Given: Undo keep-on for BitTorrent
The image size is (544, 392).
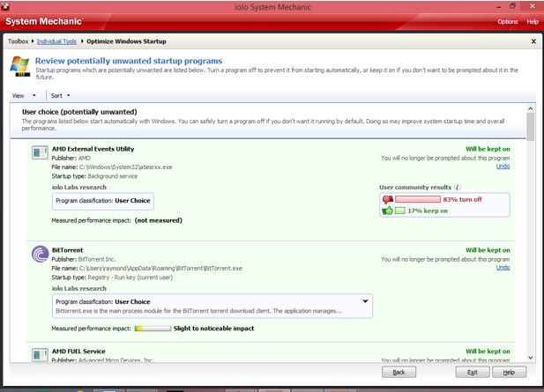Looking at the screenshot, I should coord(503,267).
